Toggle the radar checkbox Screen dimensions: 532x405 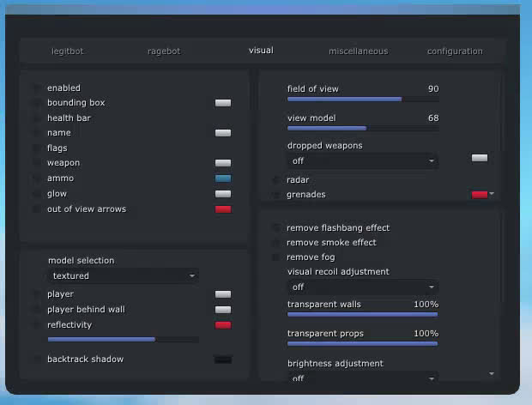276,180
